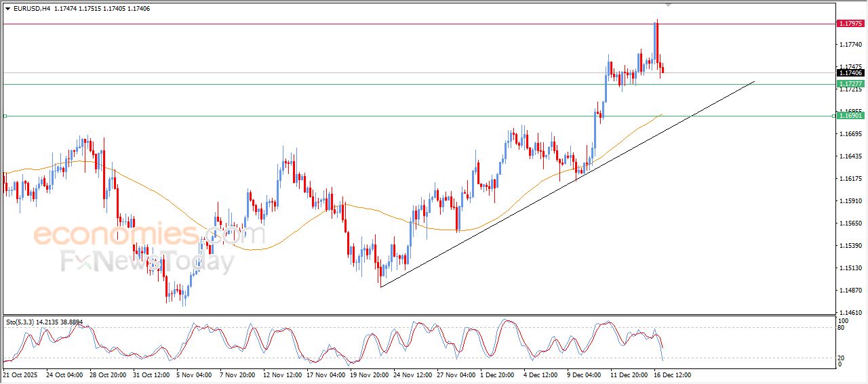
Task: Click the 1.17740 price scale label
Action: 850,44
